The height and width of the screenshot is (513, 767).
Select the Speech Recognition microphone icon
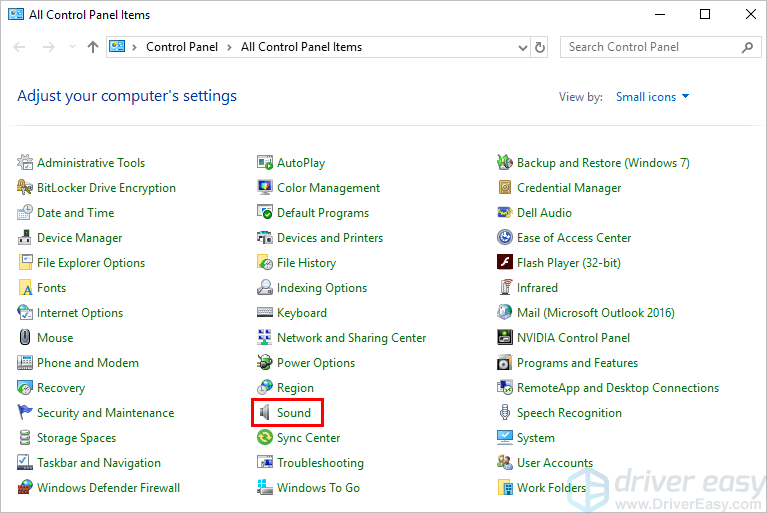(x=506, y=413)
